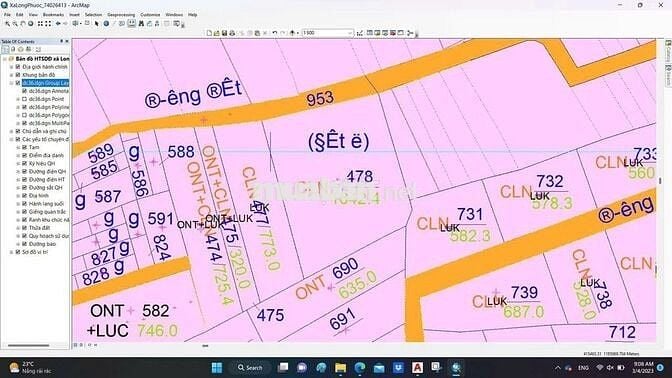The image size is (672, 378).
Task: Click the Full Extent globe icon
Action: click(x=31, y=24)
